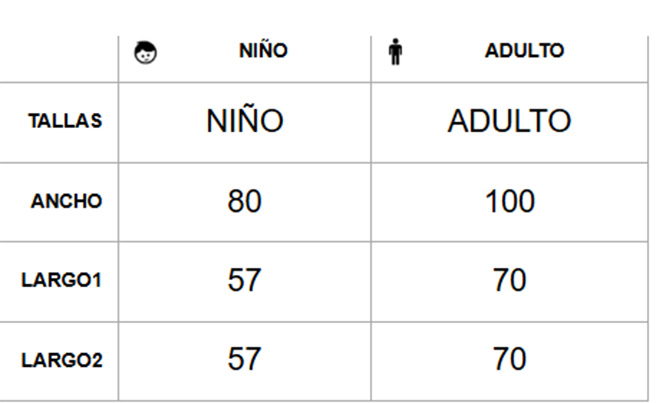Viewport: 666px width, 403px height.
Task: Click the border between ANCHO and LARGO1 labels
Action: (x=59, y=242)
